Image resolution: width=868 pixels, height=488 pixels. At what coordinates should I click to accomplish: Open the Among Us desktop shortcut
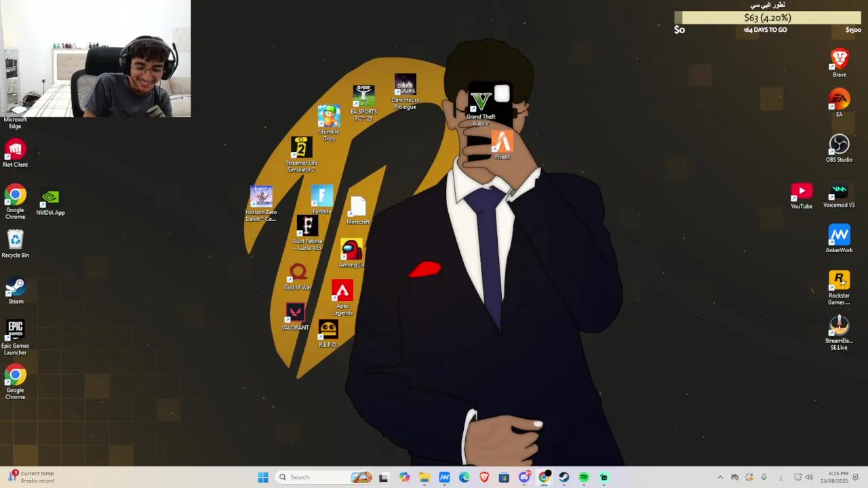351,253
